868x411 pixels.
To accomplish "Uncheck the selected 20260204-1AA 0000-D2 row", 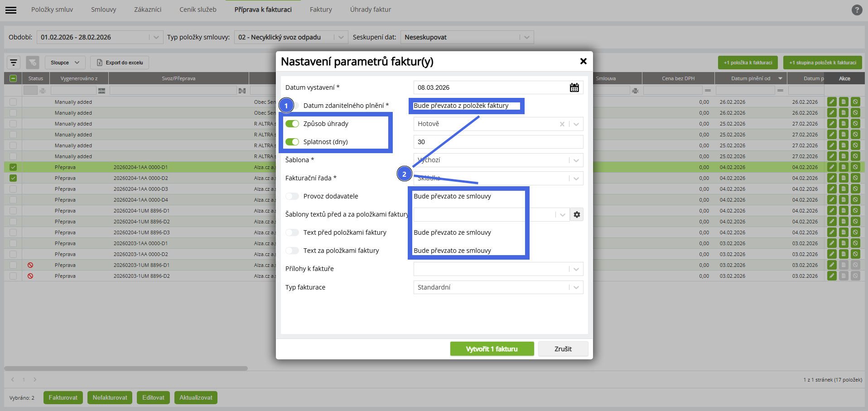I will coord(13,178).
